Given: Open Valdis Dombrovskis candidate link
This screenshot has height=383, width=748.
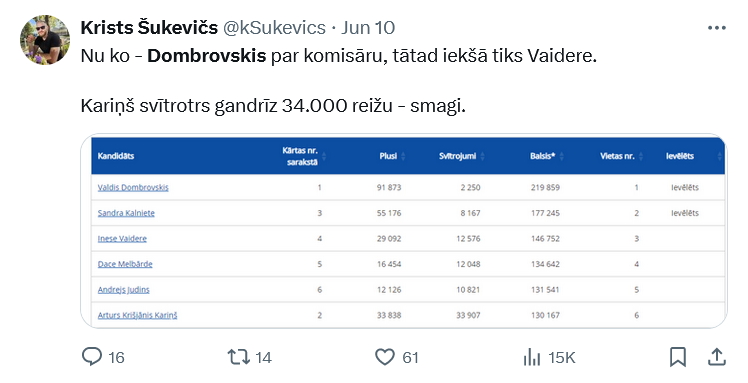Looking at the screenshot, I should click(x=133, y=187).
